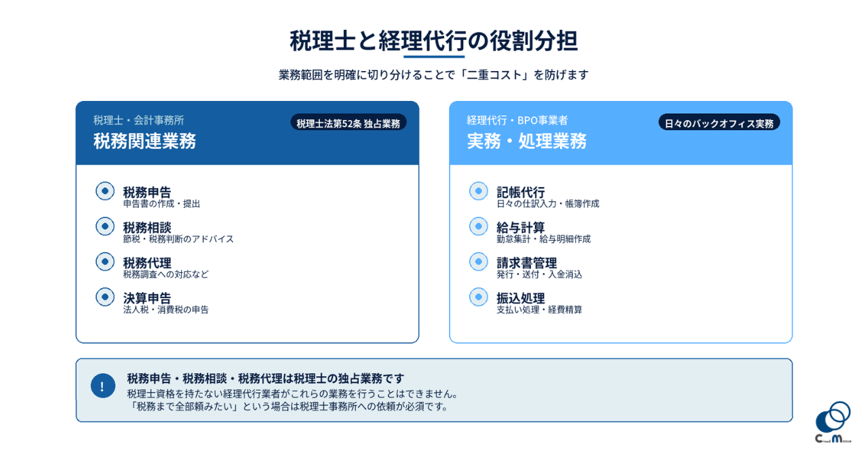Click the description 申告書の作成・提出
This screenshot has width=868, height=454.
click(x=161, y=203)
